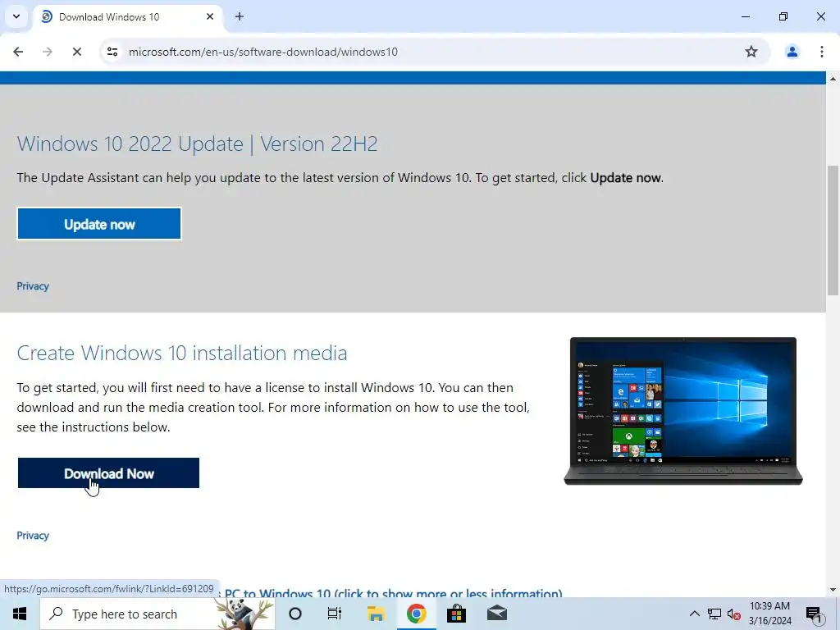Click the page vertical scrollbar thumb
This screenshot has width=840, height=630.
(833, 231)
